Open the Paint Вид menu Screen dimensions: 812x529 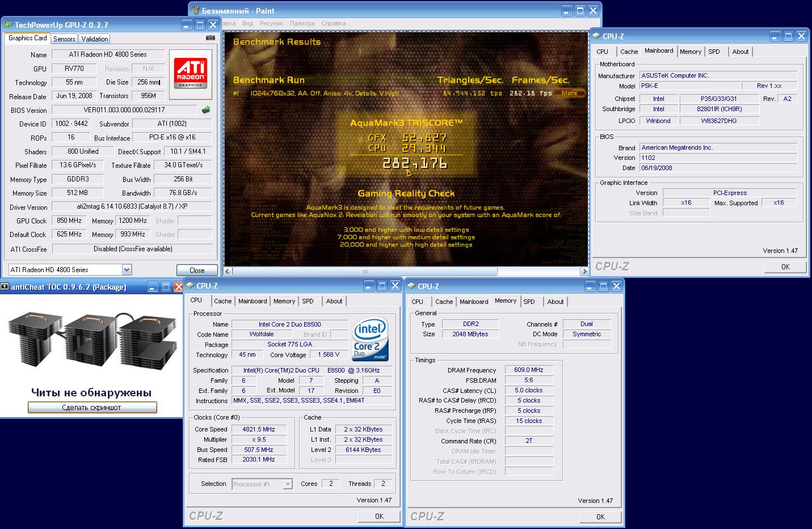247,23
